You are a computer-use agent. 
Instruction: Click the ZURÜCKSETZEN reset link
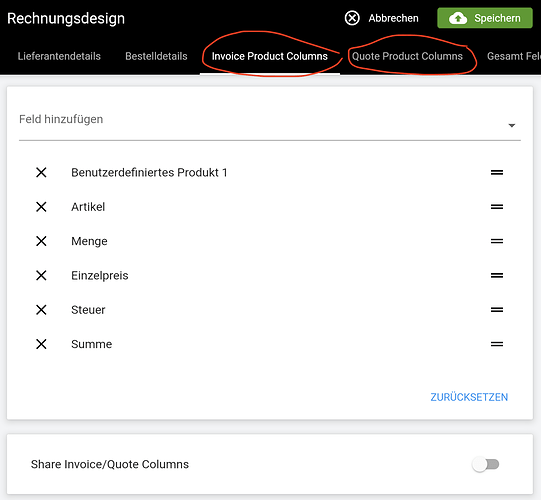[x=469, y=397]
